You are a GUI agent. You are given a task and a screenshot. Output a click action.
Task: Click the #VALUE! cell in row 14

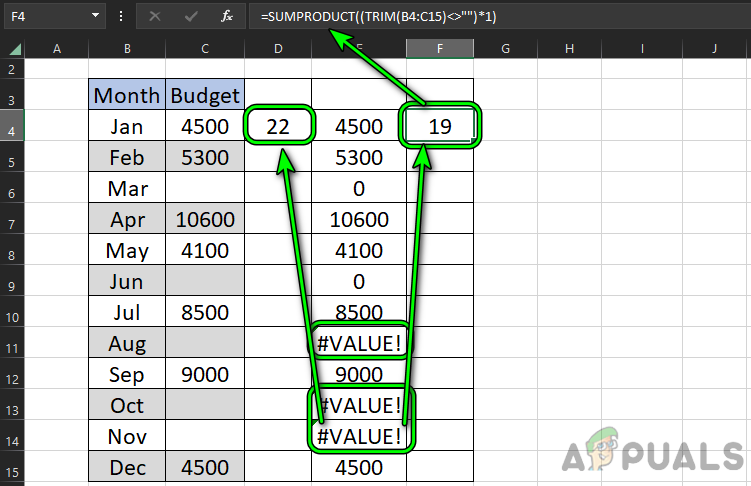[359, 436]
